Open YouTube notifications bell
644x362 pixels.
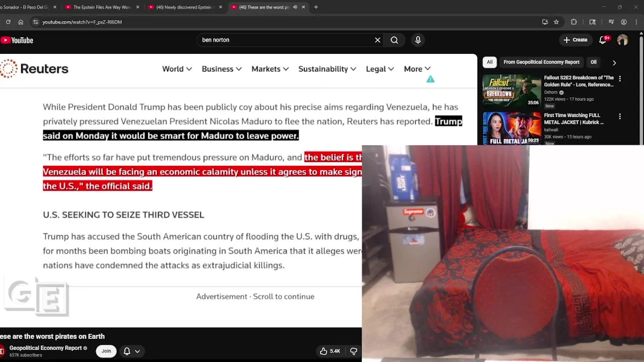click(x=604, y=40)
